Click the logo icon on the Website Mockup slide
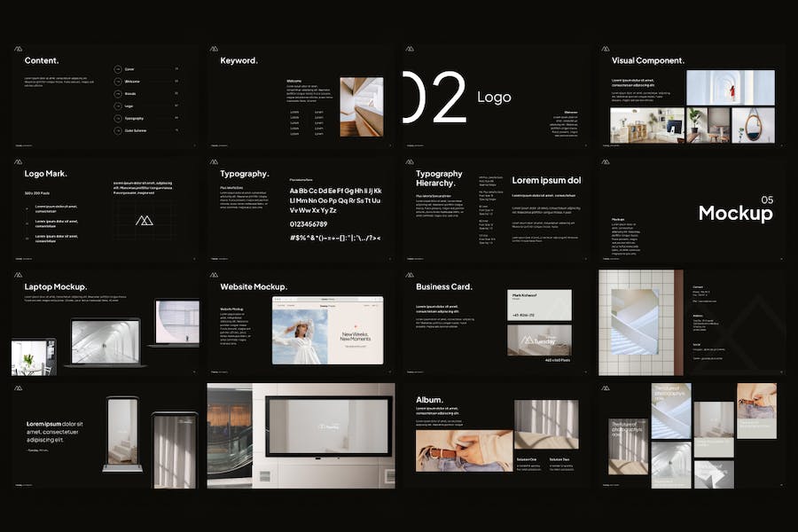The width and height of the screenshot is (798, 532). pos(215,275)
